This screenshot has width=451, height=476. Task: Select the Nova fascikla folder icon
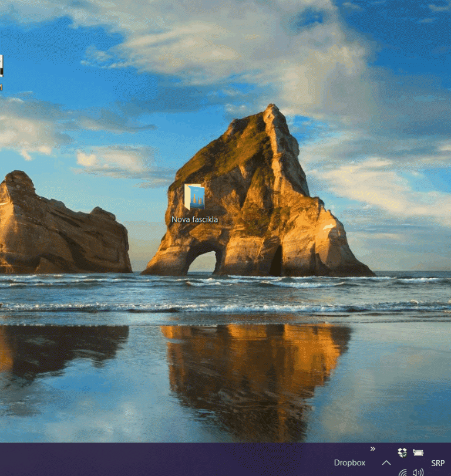(194, 197)
